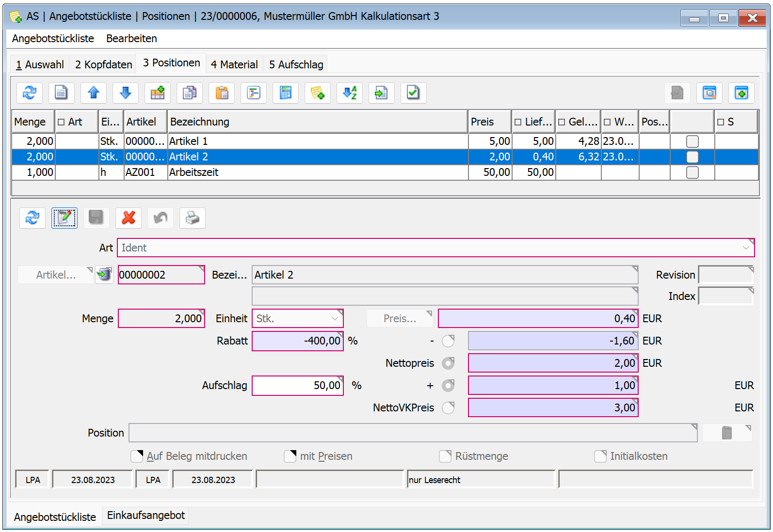
Task: Open the calculator icon in positions toolbar
Action: pyautogui.click(x=286, y=93)
